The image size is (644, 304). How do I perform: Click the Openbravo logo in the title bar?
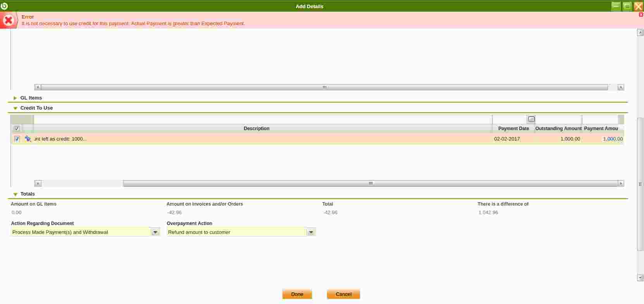[4, 6]
